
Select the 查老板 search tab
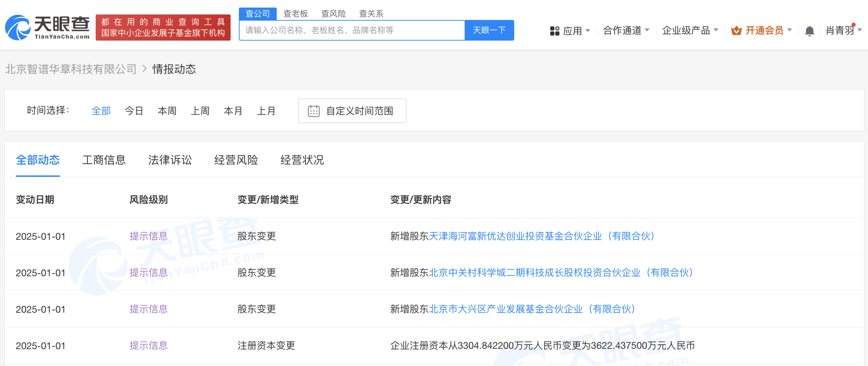(x=295, y=14)
